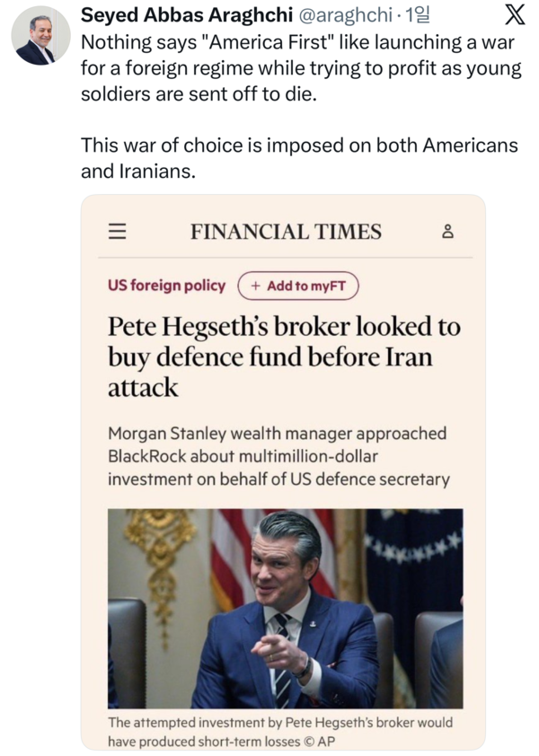
Task: Open the Financial Times hamburger menu
Action: click(117, 231)
